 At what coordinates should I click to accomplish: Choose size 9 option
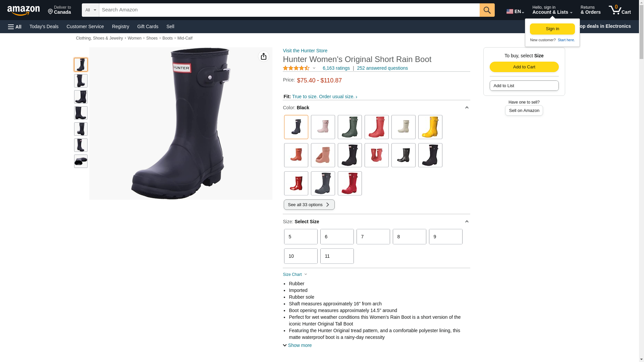coord(445,237)
